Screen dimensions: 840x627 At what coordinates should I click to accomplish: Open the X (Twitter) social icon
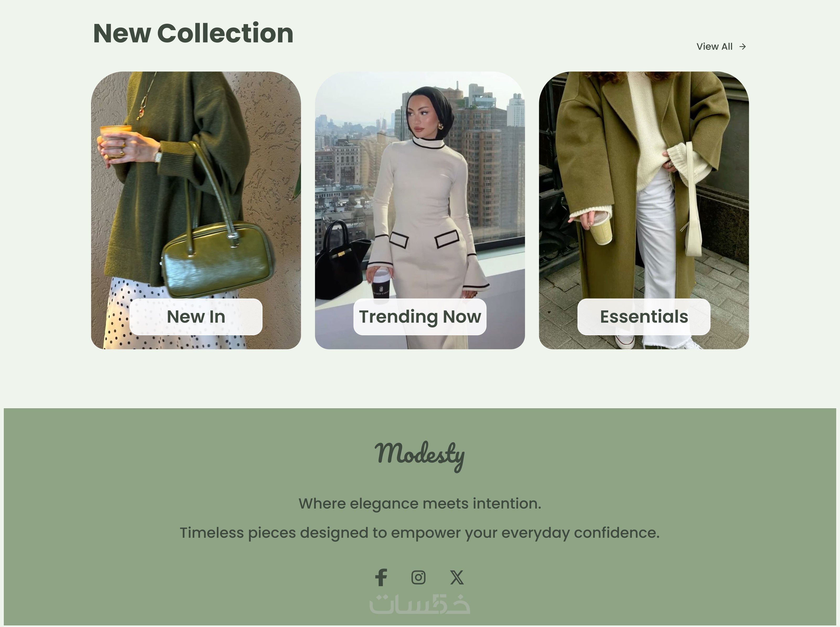457,577
